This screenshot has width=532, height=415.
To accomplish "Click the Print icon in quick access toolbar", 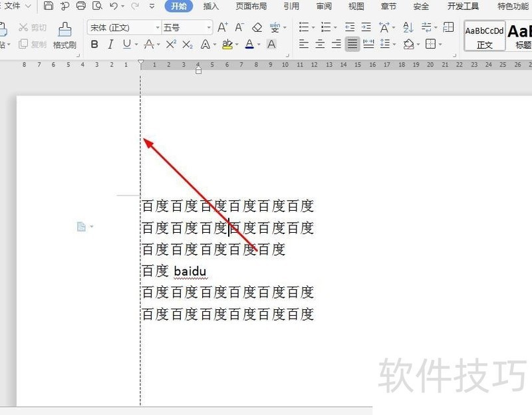I will [x=80, y=6].
